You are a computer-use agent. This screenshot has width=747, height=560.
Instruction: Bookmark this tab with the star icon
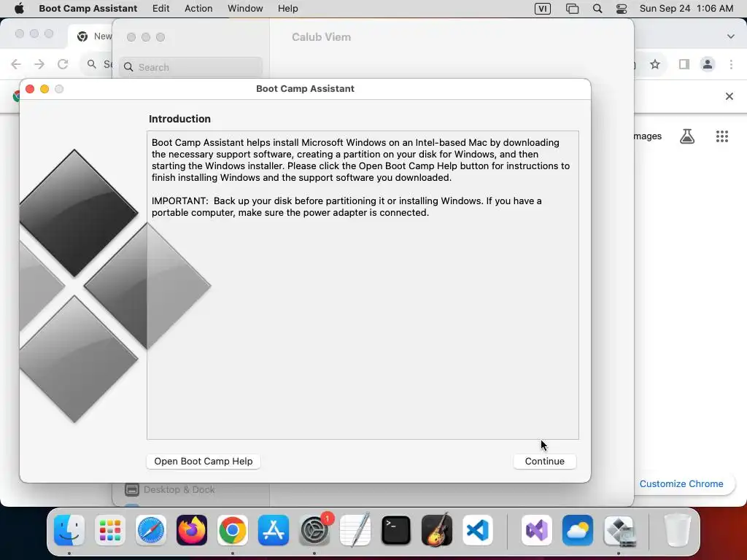click(x=655, y=64)
